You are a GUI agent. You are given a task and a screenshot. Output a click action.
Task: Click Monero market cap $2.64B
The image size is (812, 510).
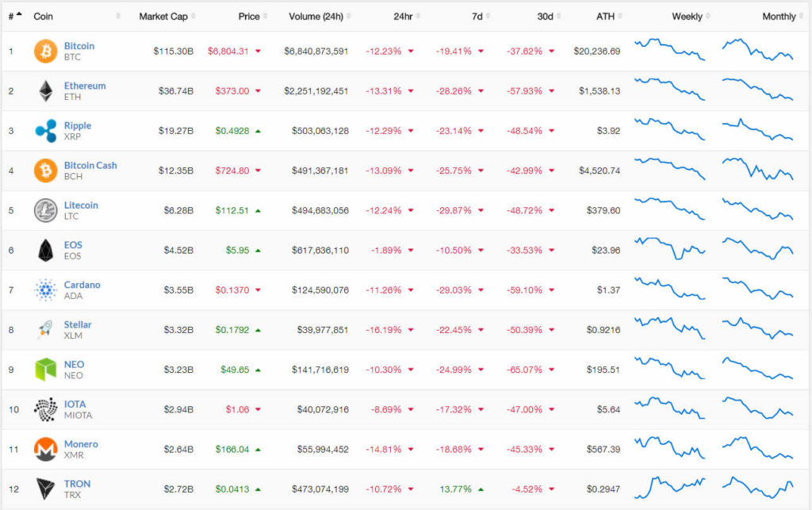coord(178,450)
